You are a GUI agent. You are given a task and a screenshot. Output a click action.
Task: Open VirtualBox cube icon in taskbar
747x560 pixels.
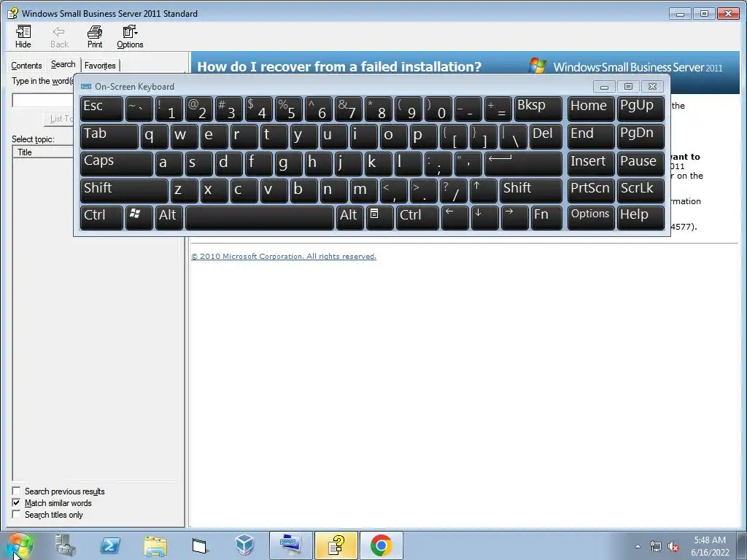(x=244, y=545)
